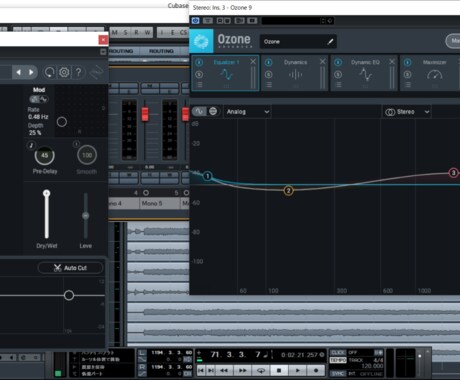Toggle plugin bypass power button in Ozone window

pyautogui.click(x=196, y=21)
